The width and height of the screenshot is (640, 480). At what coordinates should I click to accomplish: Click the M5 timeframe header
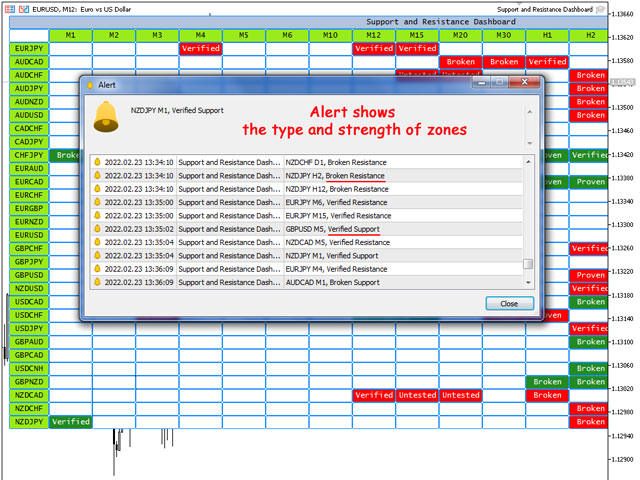[x=244, y=36]
